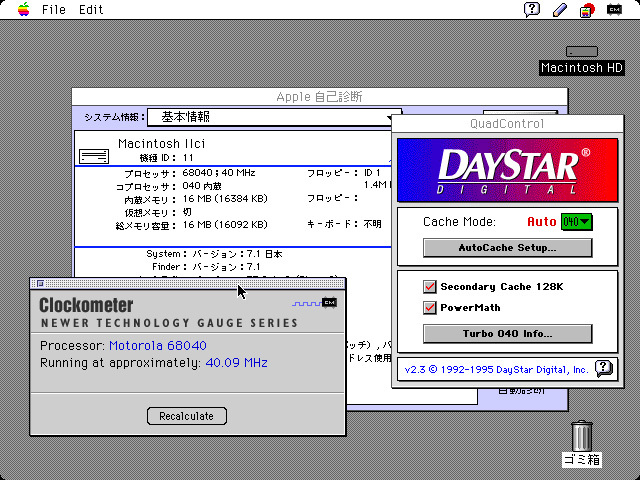Open the application switcher chip icon
The height and width of the screenshot is (480, 640).
click(x=613, y=10)
